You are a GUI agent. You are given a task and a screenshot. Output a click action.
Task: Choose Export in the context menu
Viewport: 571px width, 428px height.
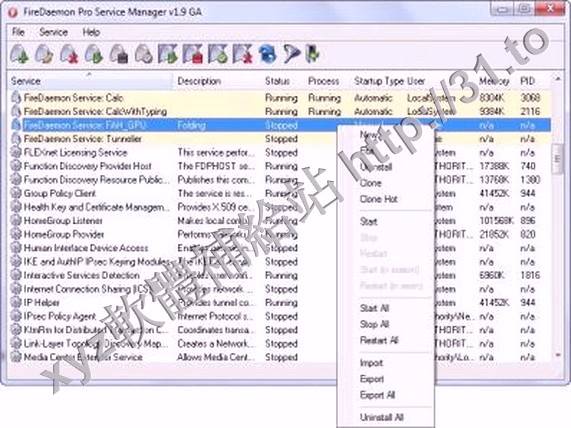point(372,379)
